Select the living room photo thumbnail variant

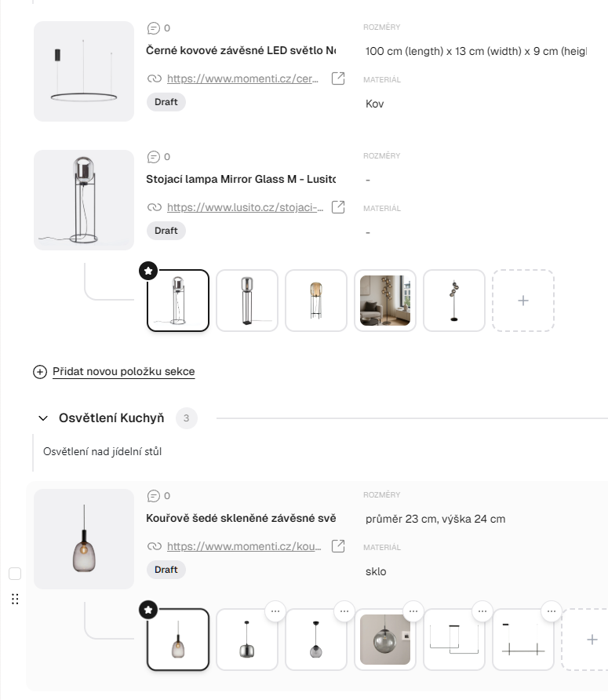pos(385,301)
